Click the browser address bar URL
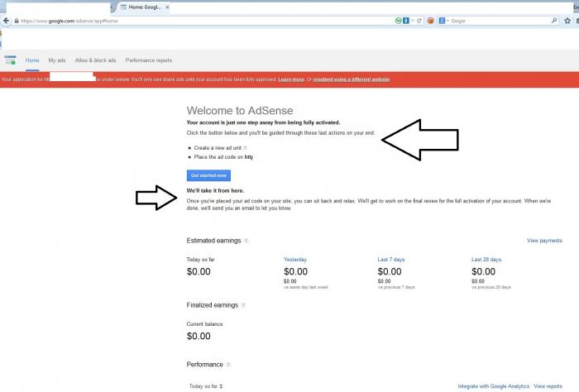Image resolution: width=579 pixels, height=392 pixels. (x=69, y=21)
